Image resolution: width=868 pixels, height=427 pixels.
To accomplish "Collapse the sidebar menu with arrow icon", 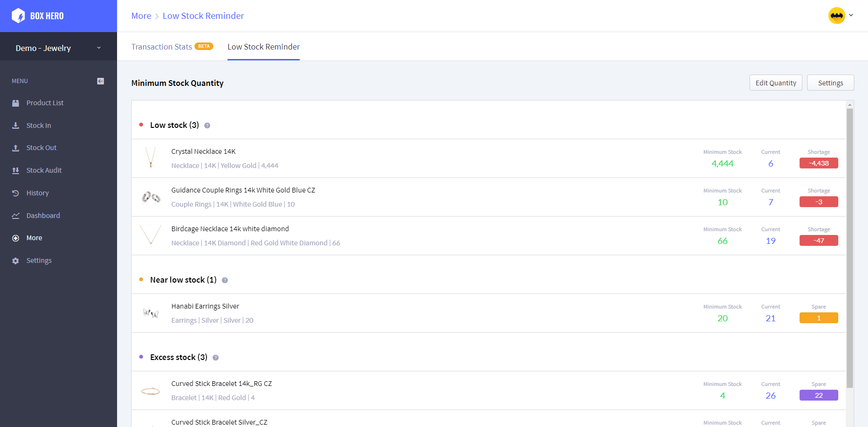I will [101, 81].
